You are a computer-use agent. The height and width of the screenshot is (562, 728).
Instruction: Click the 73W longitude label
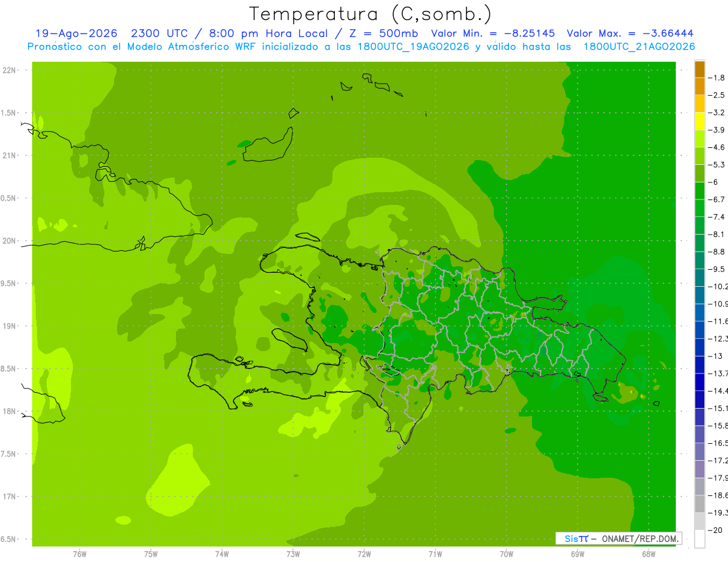(x=293, y=554)
